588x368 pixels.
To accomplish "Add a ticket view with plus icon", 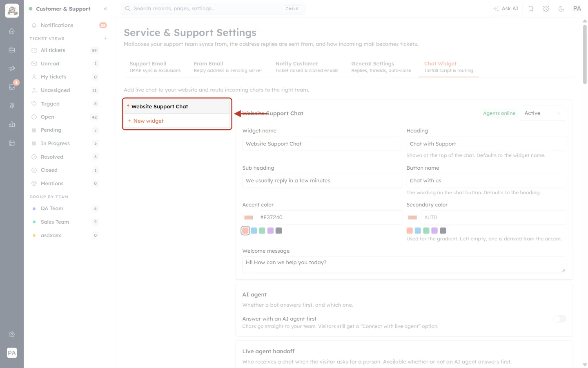I will pyautogui.click(x=106, y=38).
